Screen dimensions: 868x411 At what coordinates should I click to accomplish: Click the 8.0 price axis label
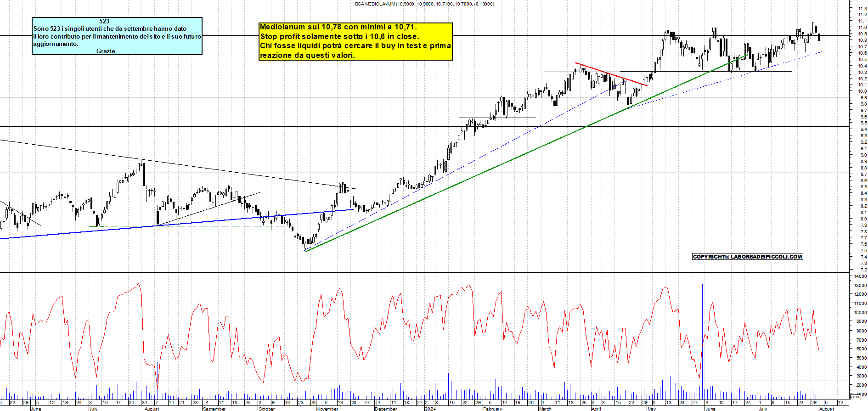pos(863,219)
